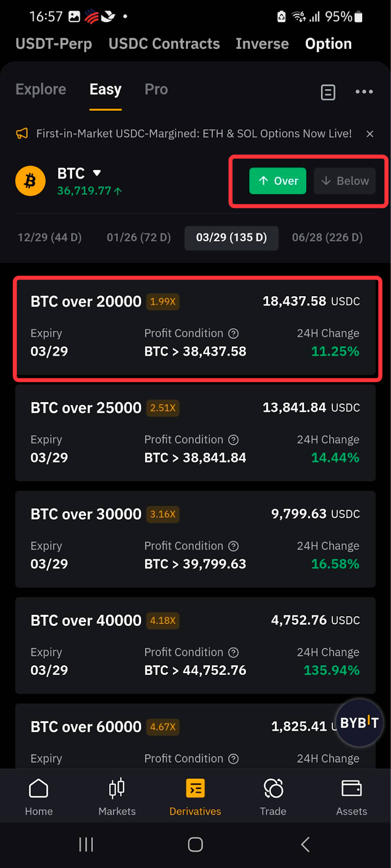Switch to the USDT-Perp tab

click(x=54, y=44)
